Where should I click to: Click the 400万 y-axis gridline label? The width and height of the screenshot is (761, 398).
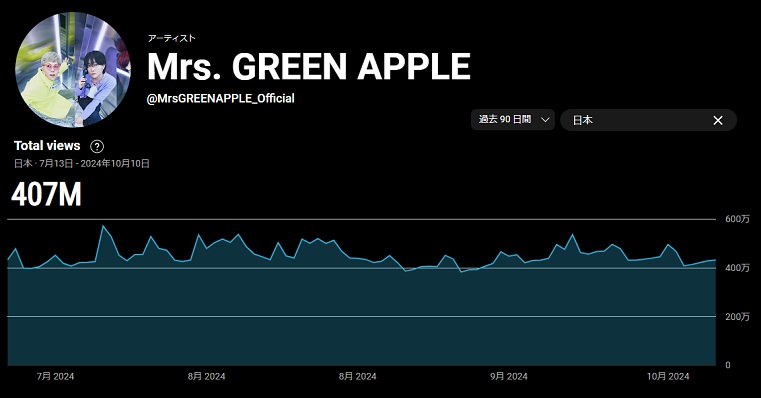(737, 268)
